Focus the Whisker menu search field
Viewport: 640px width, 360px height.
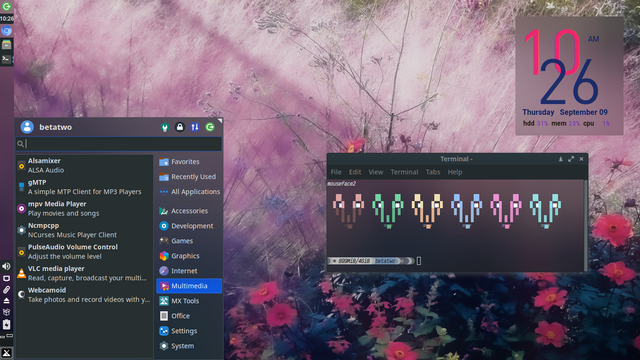119,144
